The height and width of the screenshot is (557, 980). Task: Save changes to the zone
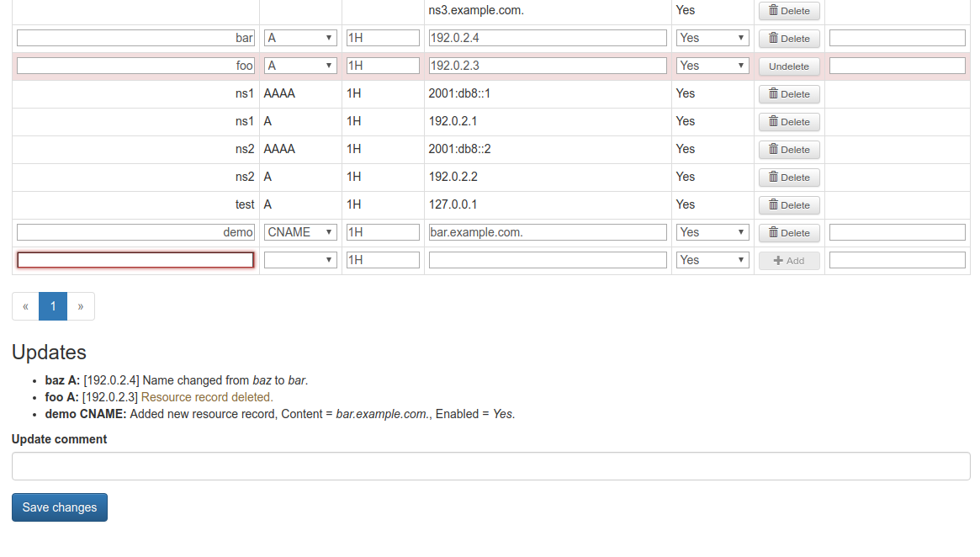coord(60,507)
